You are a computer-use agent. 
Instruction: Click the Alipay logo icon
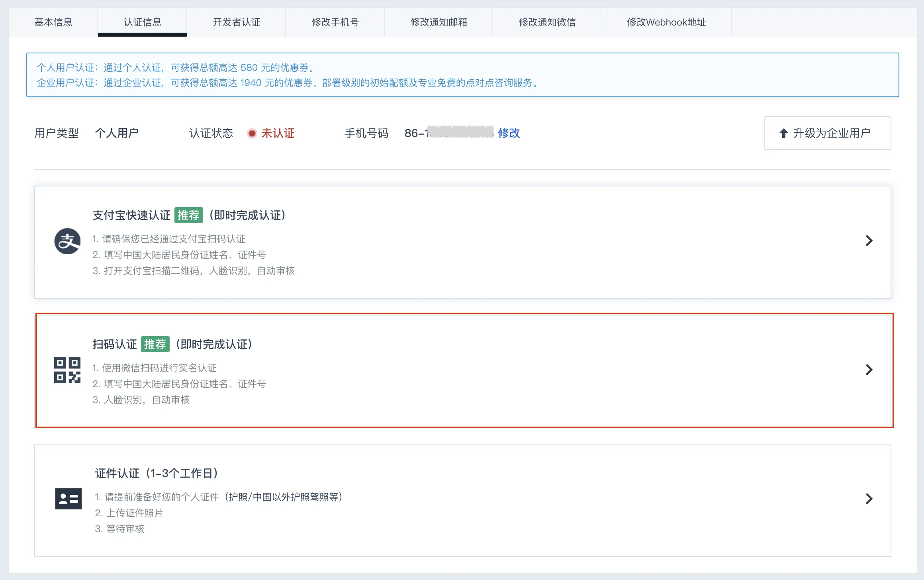(67, 241)
